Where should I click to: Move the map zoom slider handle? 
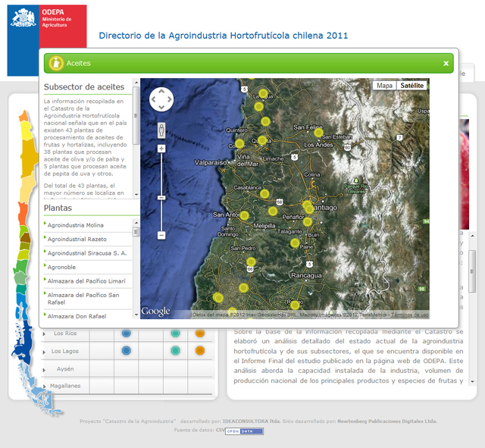tap(161, 197)
